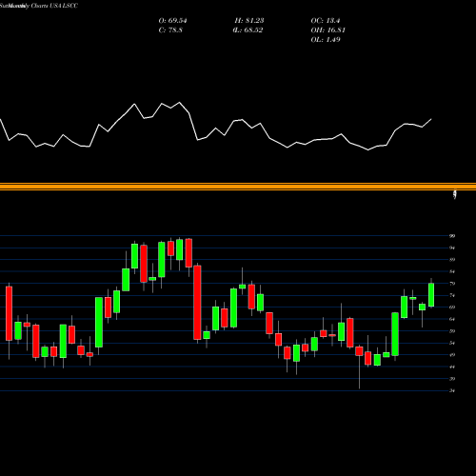
Task: Click the 44 price axis label
Action: [452, 367]
